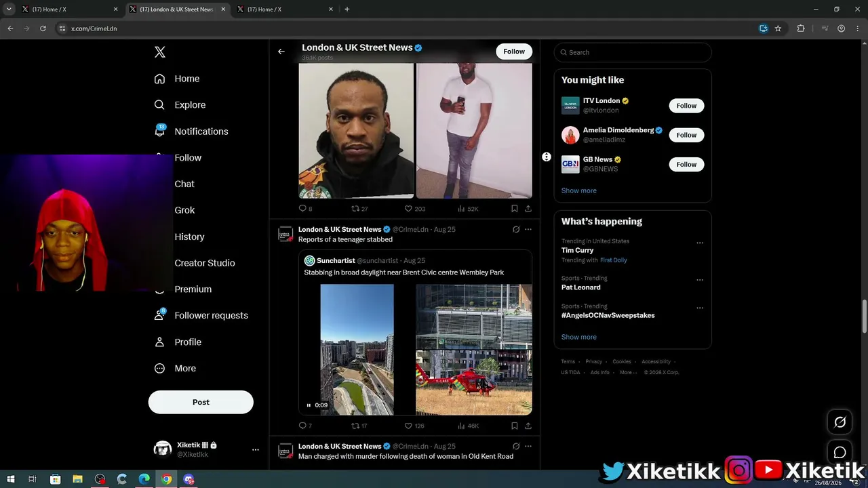Reply to the teenager stabbed post
This screenshot has width=868, height=488.
(302, 426)
